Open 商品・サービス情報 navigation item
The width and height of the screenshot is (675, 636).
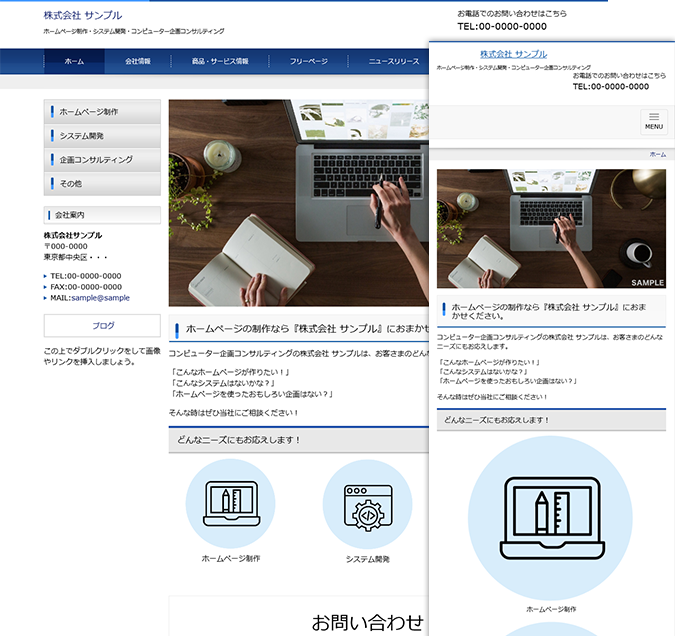(220, 61)
